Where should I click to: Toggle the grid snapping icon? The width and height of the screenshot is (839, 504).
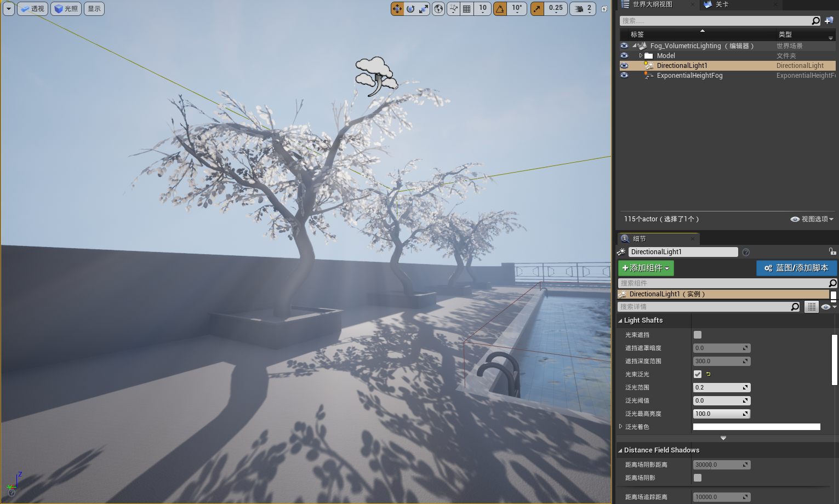(x=466, y=8)
